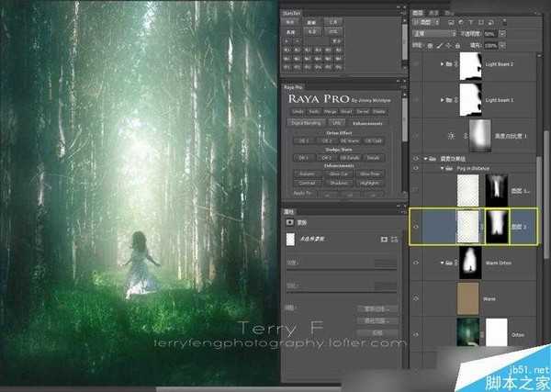Click the lock transparent pixels icon
The width and height of the screenshot is (551, 392).
430,46
